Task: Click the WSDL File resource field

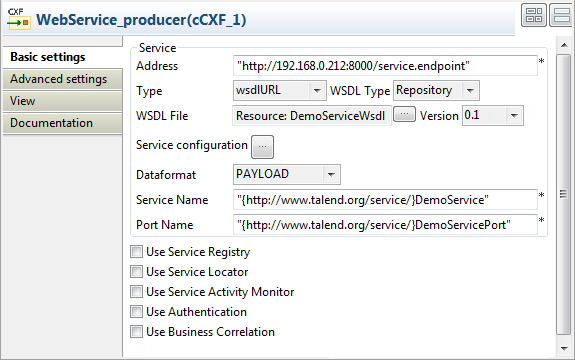Action: pos(312,116)
